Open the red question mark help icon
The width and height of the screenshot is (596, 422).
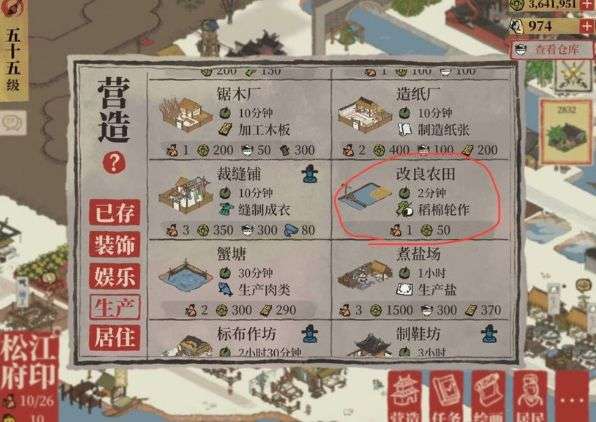pyautogui.click(x=114, y=163)
